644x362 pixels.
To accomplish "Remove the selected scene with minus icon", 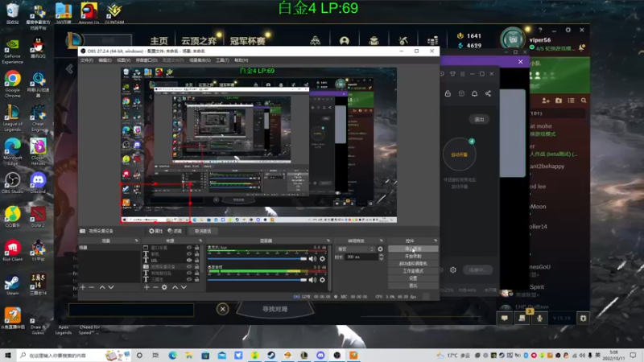I will 92,287.
